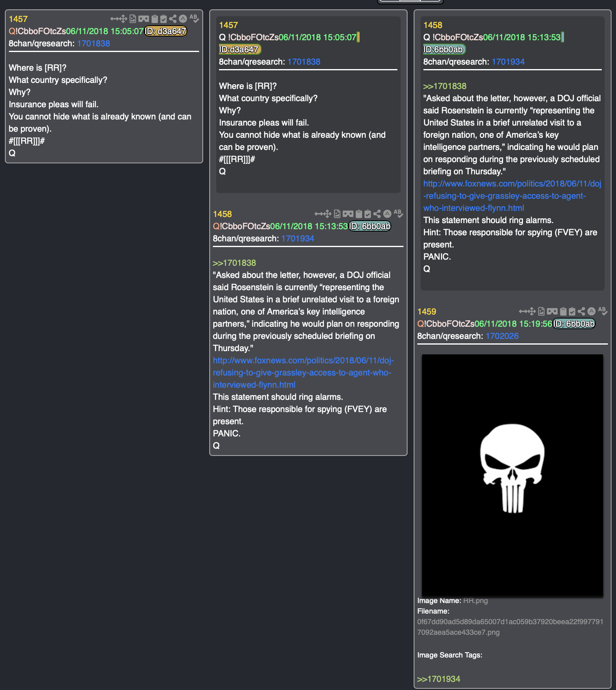
Task: Click the image file icon on post 1459
Action: (x=542, y=311)
